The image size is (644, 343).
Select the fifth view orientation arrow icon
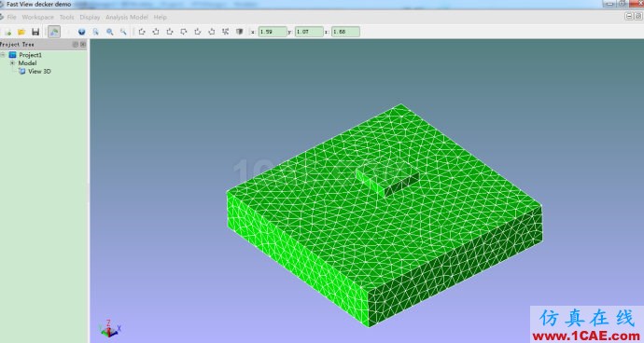pos(198,32)
